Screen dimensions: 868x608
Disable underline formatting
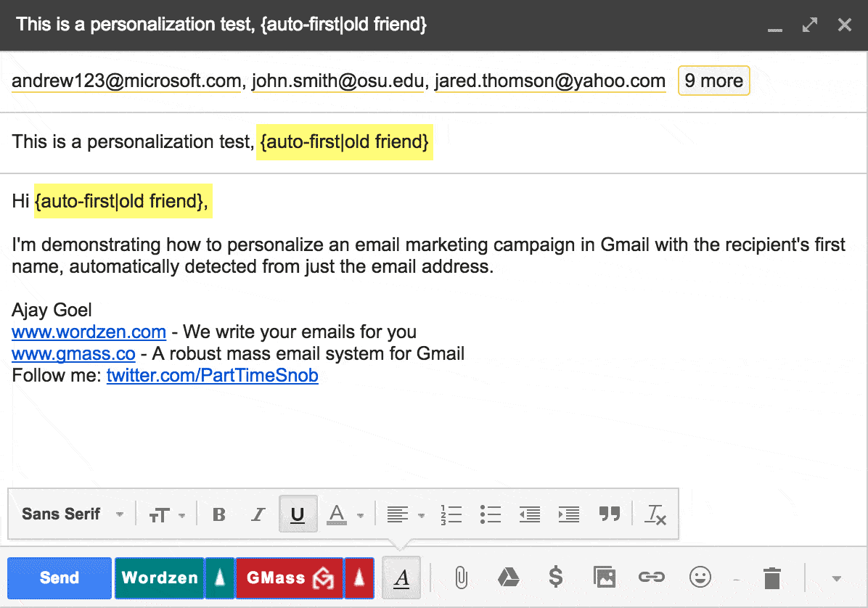coord(298,514)
